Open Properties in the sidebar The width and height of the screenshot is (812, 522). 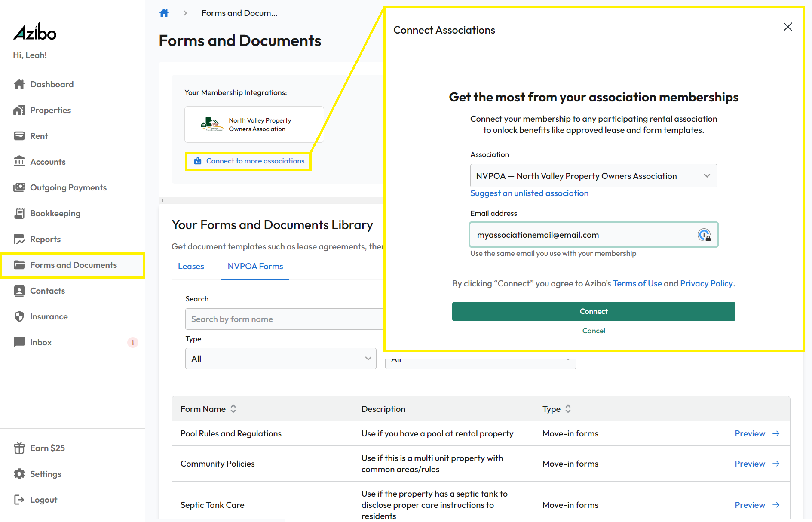pyautogui.click(x=50, y=110)
